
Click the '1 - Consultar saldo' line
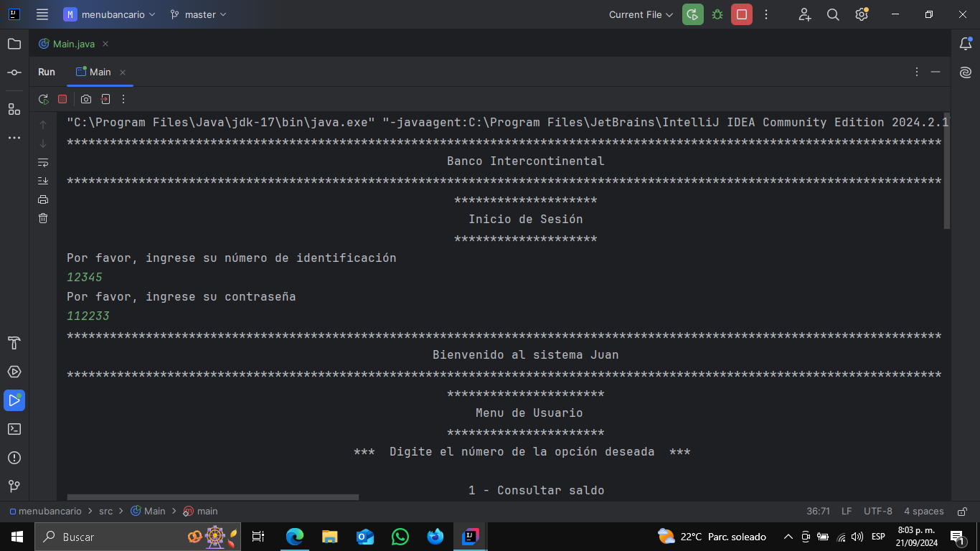click(x=536, y=490)
